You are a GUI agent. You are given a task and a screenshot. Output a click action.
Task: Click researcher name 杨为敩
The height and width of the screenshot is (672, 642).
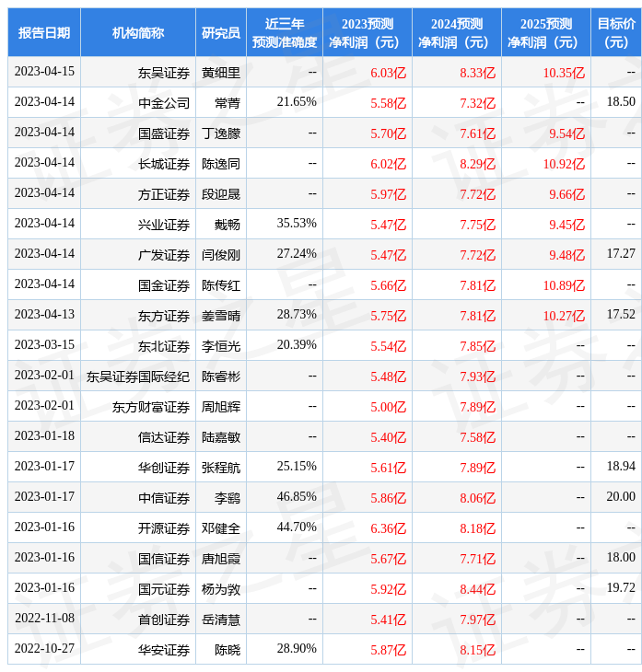pyautogui.click(x=221, y=590)
